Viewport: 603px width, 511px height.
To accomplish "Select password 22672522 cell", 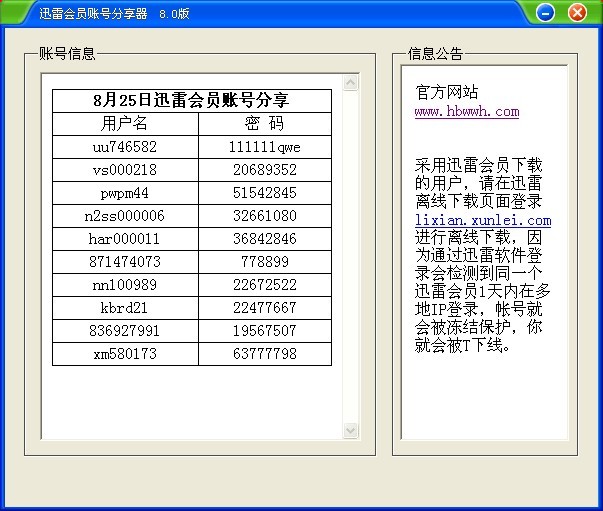I will pos(265,285).
